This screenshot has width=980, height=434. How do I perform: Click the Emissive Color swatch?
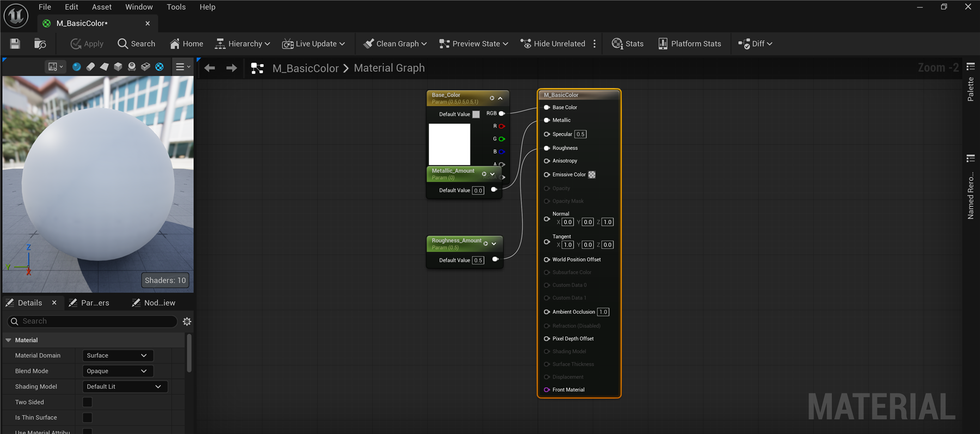[592, 175]
